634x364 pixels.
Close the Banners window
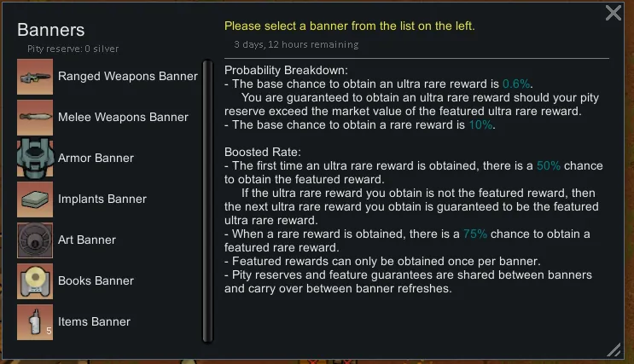[x=614, y=13]
